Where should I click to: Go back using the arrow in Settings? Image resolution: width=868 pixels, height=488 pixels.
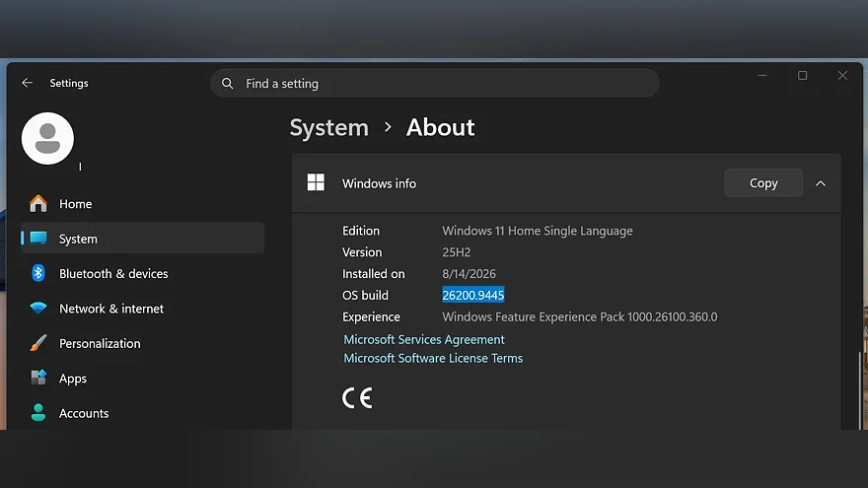click(x=28, y=83)
